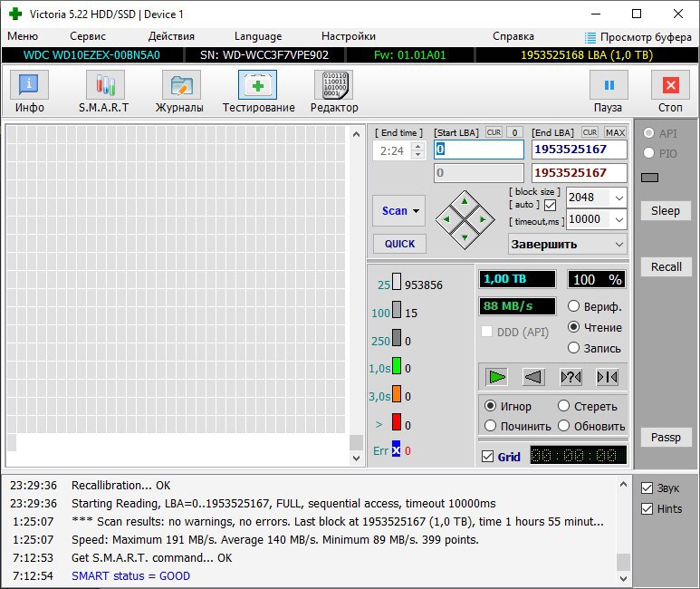Screen dimensions: 700x589
Task: Click the green cross Victoria app icon
Action: click(15, 14)
